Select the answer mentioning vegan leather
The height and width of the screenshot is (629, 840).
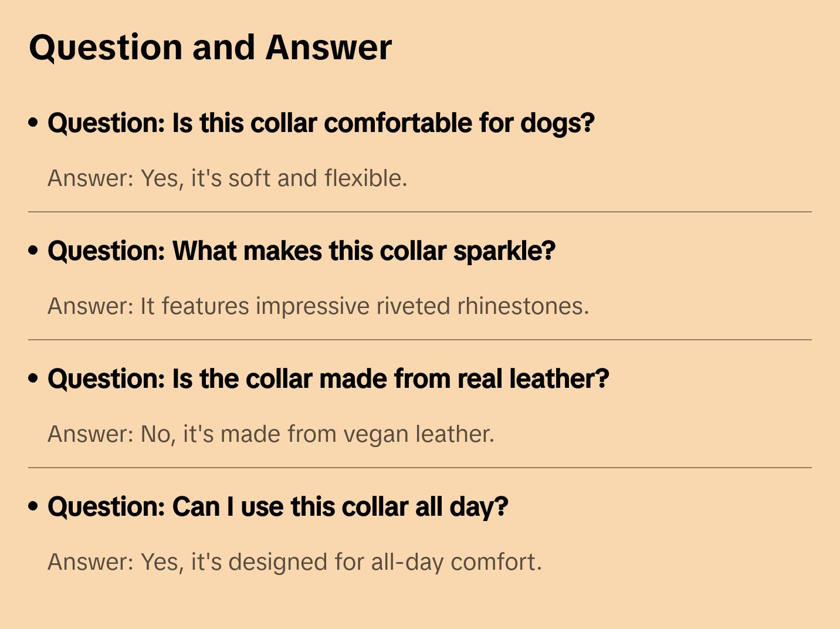[270, 434]
